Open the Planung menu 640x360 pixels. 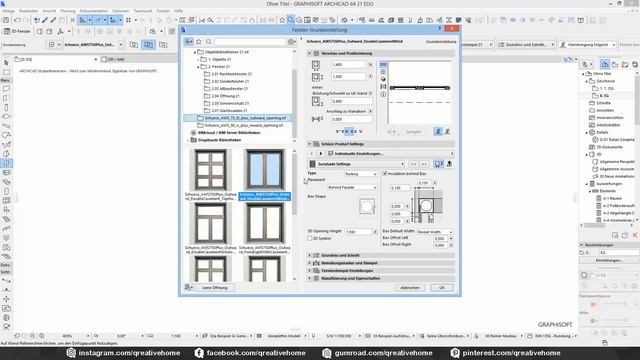coord(68,11)
